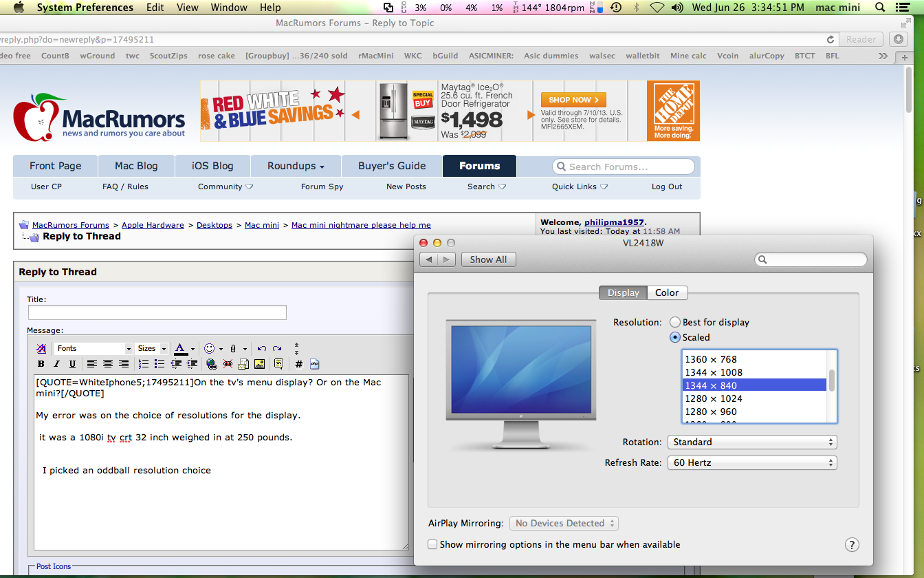Select the Best for display radio button
Viewport: 924px width, 578px height.
[675, 322]
